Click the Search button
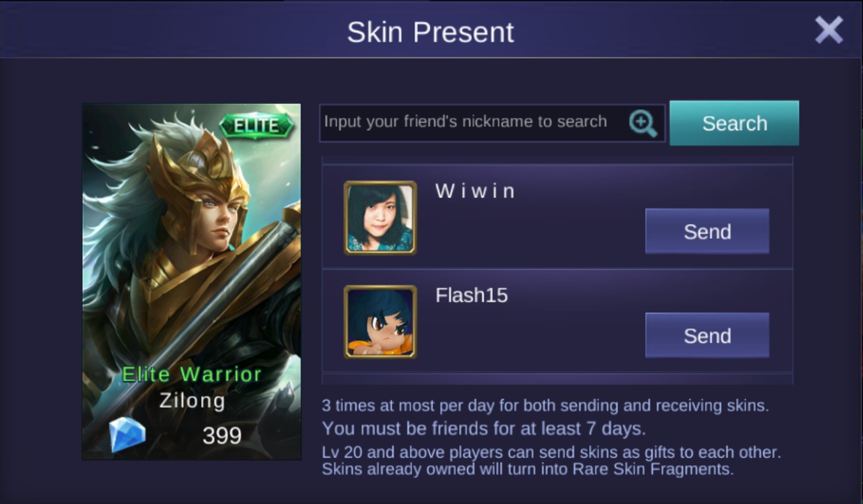The image size is (863, 504). [734, 123]
